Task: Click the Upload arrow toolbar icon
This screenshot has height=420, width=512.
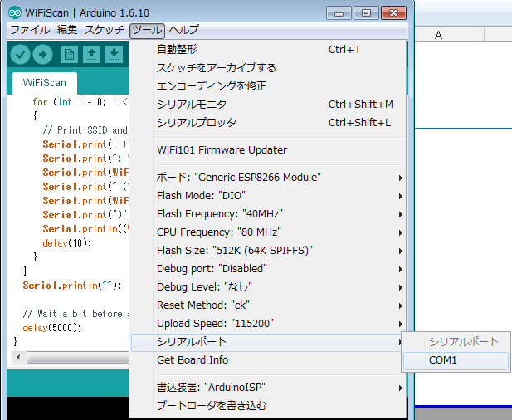Action: click(42, 54)
